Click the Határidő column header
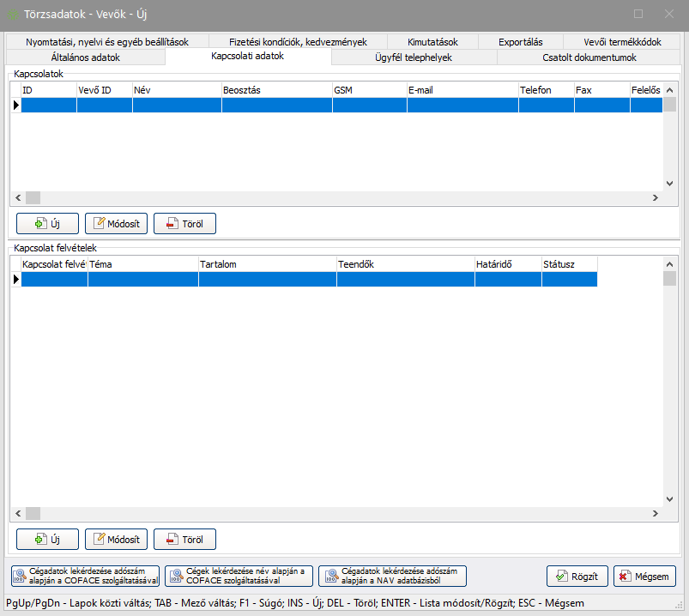Screen dimensions: 689x616 (507, 264)
